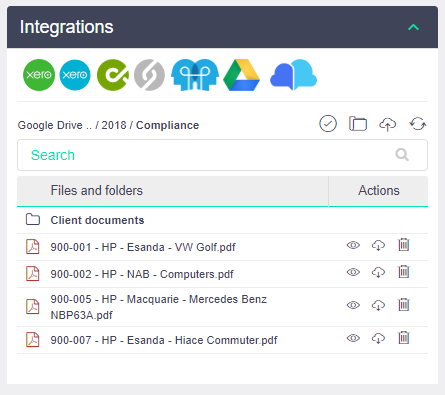Collapse the Integrations panel
Viewport: 445px width, 395px height.
tap(413, 27)
